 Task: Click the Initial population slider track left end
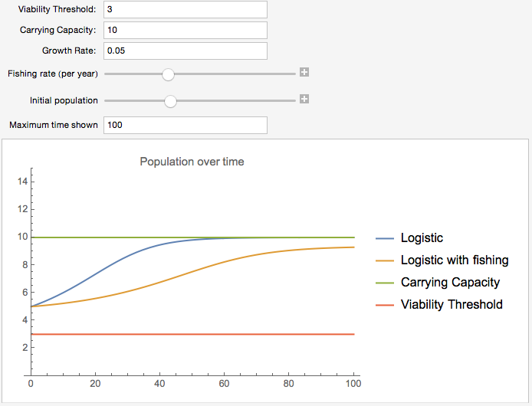click(x=107, y=101)
